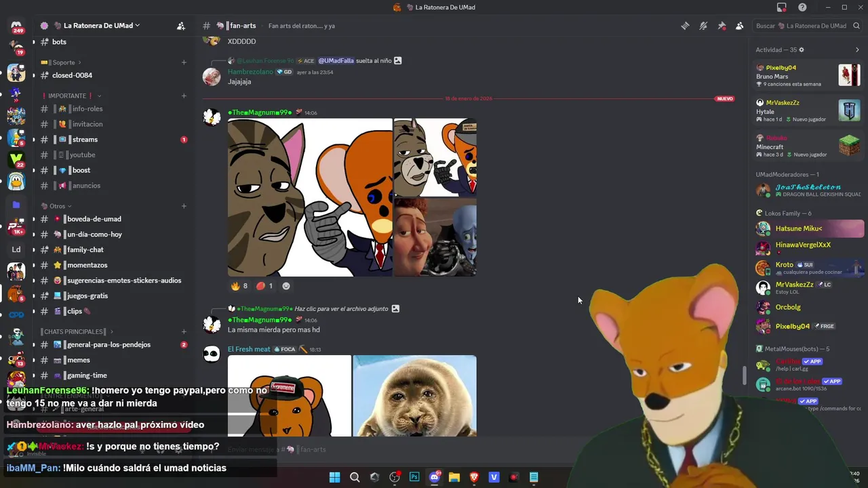Screen dimensions: 868x488
Task: Click the Buscar search field
Action: (x=807, y=26)
